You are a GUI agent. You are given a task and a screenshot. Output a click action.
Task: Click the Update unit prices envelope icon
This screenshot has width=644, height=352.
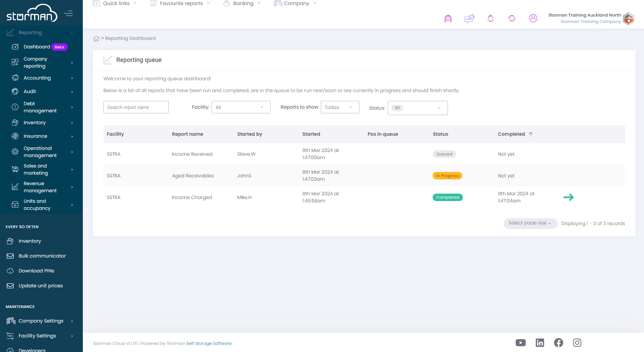pyautogui.click(x=10, y=286)
